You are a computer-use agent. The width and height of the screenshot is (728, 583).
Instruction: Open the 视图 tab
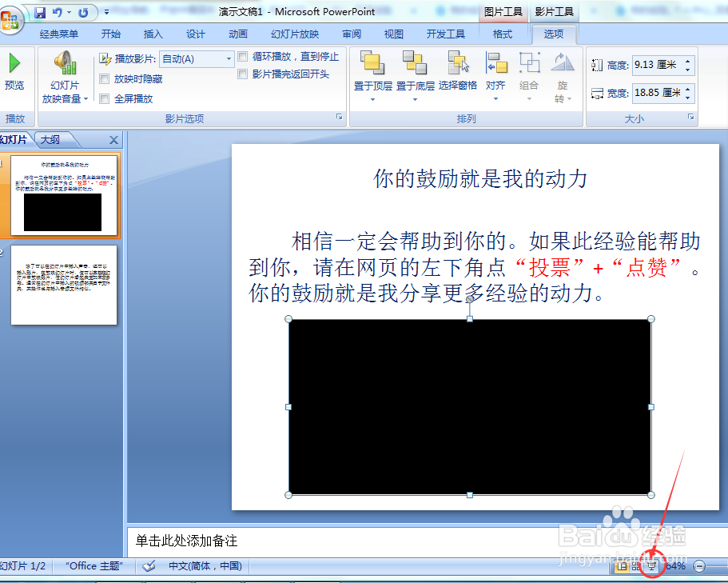click(394, 34)
